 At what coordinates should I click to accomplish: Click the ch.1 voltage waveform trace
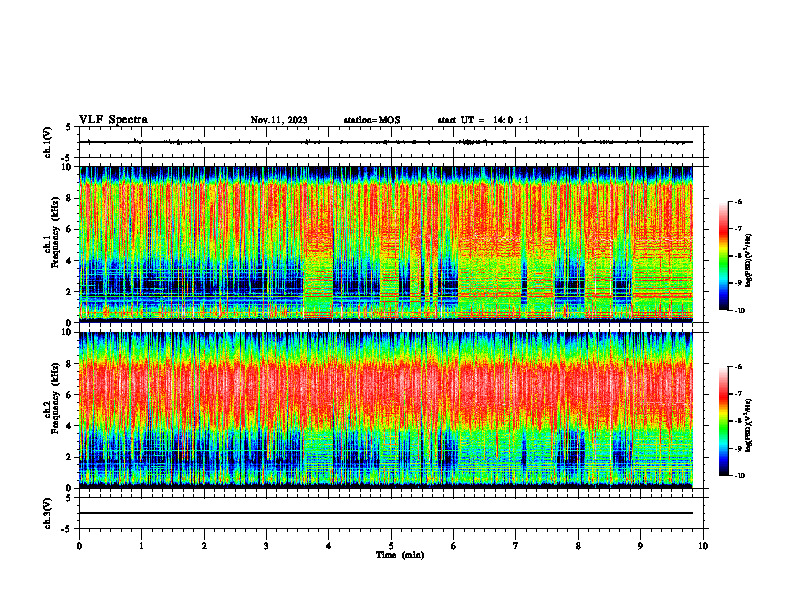[386, 142]
